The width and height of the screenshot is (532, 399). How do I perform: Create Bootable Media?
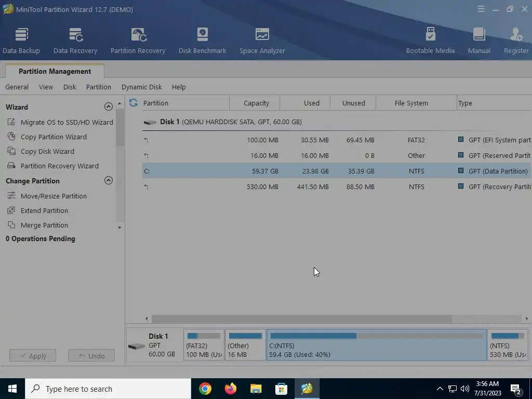point(430,41)
